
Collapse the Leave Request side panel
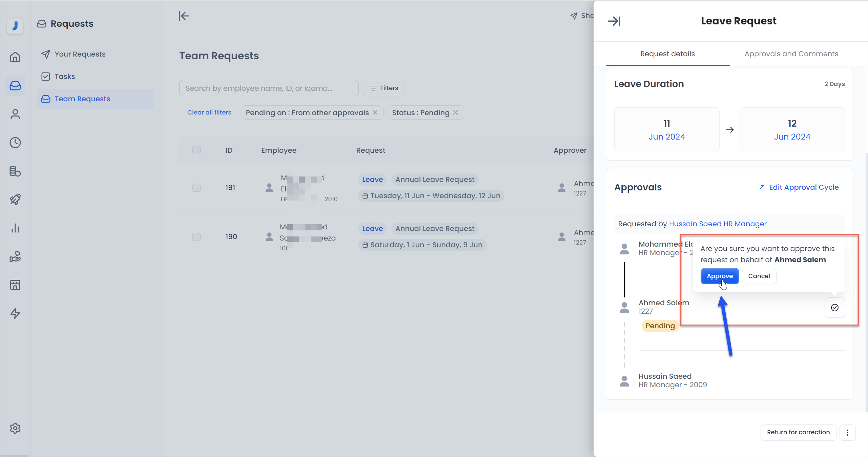(614, 21)
